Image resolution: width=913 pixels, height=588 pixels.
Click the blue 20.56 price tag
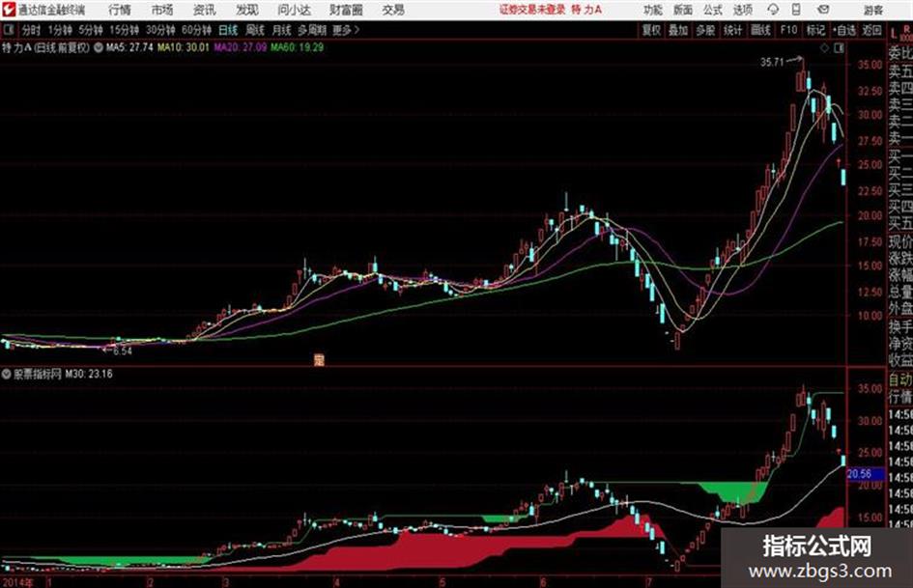tap(865, 474)
